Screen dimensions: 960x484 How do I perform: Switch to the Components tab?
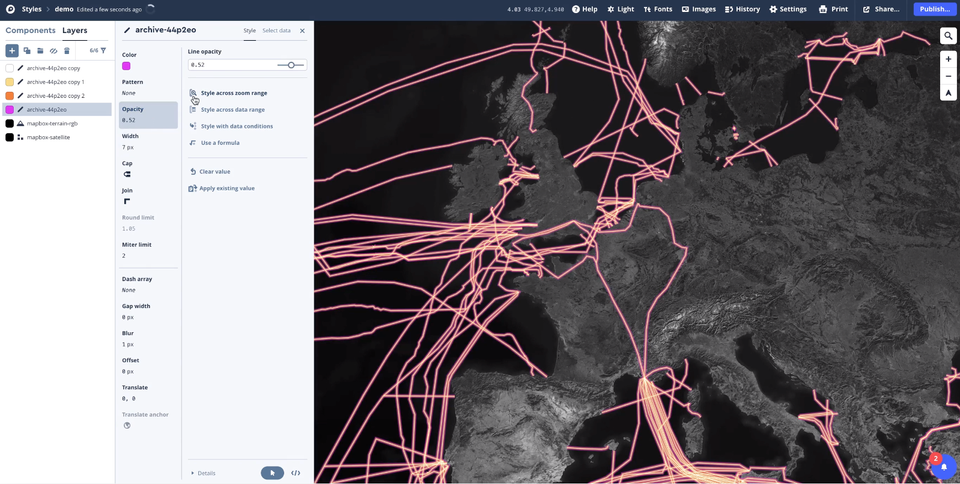click(x=31, y=31)
